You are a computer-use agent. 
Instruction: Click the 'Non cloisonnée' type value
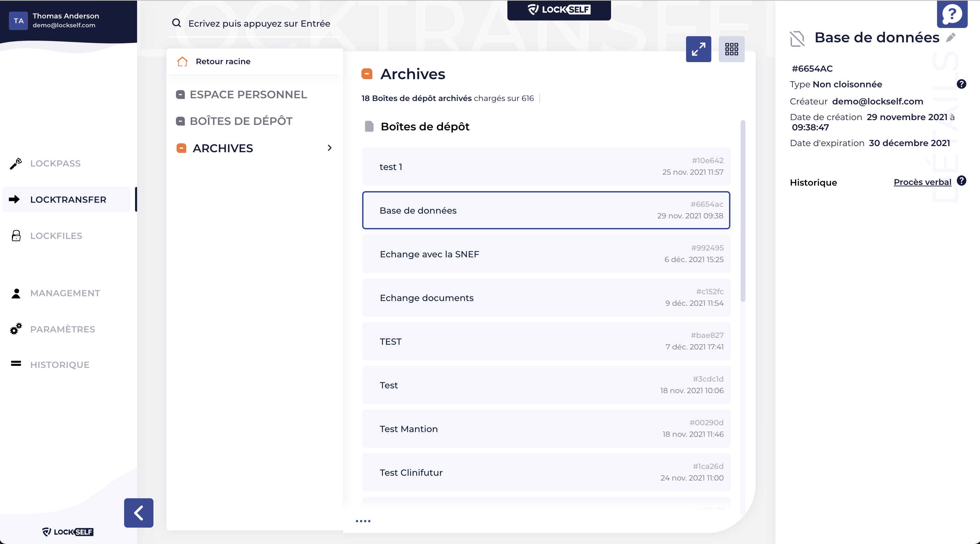(847, 84)
